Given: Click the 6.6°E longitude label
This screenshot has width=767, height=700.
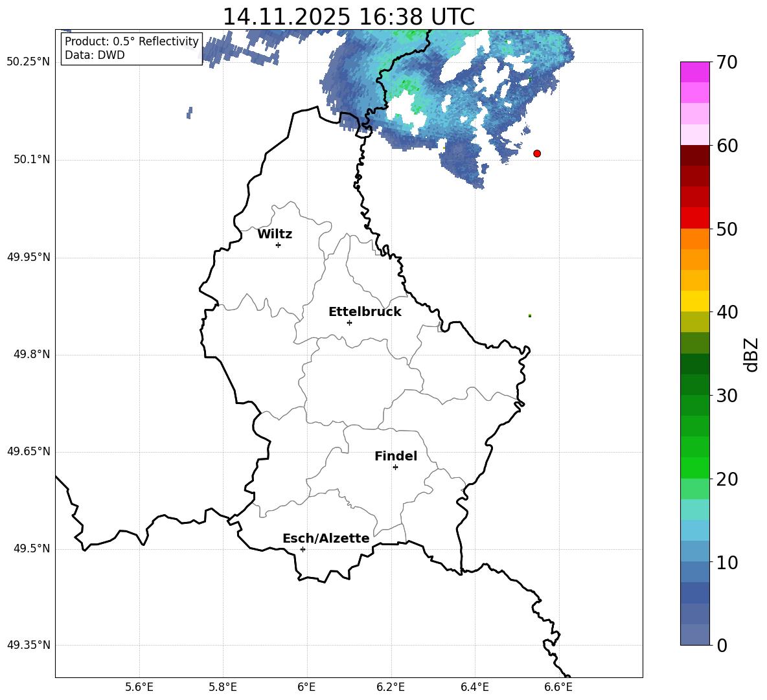Looking at the screenshot, I should pyautogui.click(x=558, y=687).
